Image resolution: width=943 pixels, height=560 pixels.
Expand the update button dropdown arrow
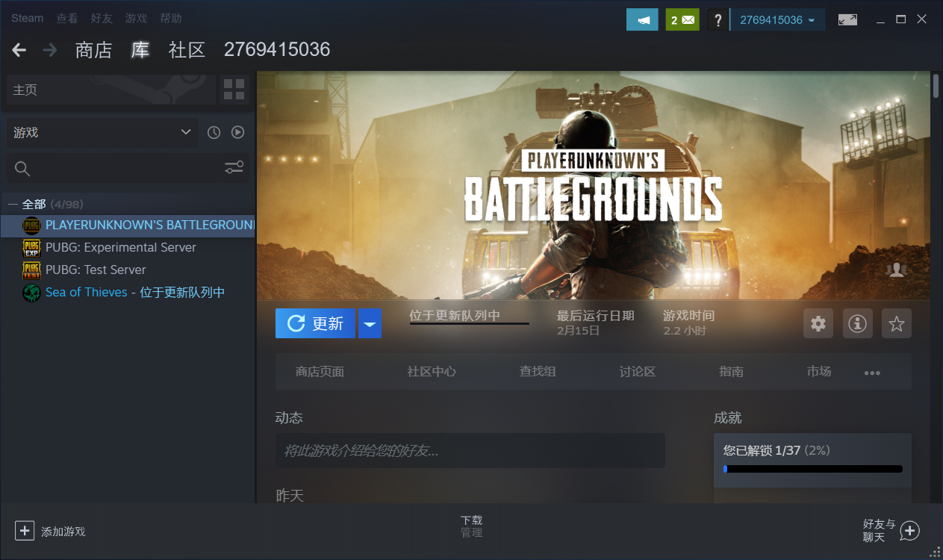pos(370,323)
